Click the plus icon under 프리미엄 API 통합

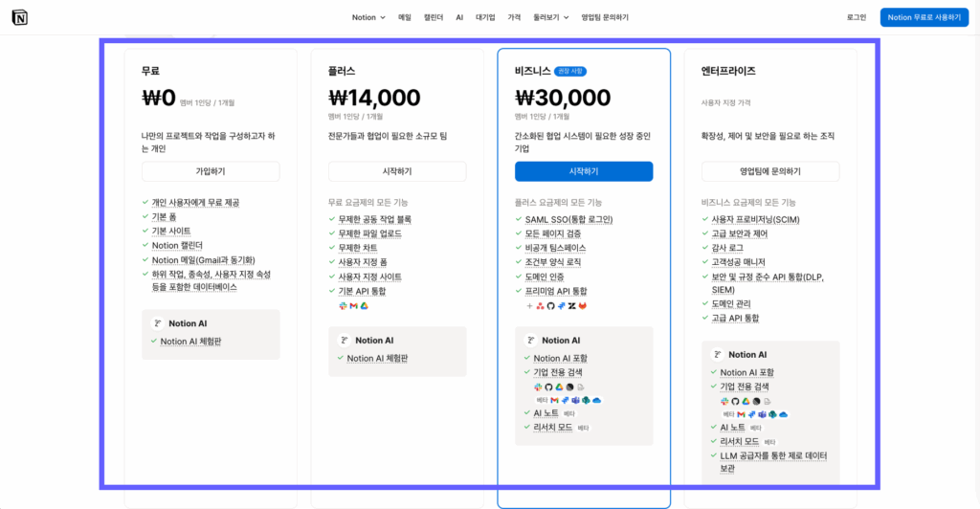pyautogui.click(x=529, y=306)
